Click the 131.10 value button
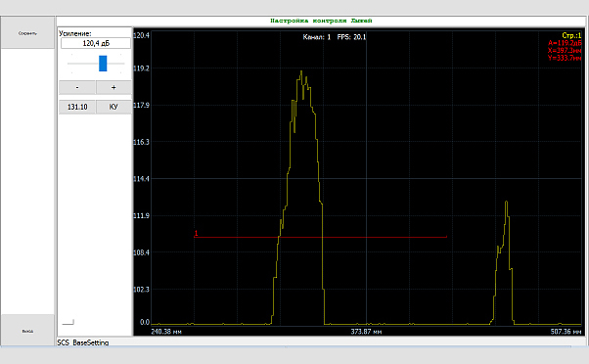The width and height of the screenshot is (589, 364). [77, 107]
